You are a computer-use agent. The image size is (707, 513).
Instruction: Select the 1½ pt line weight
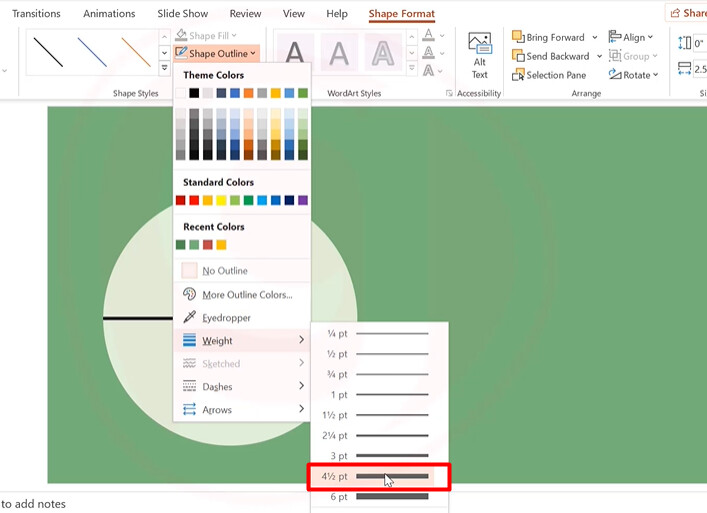[x=379, y=415]
